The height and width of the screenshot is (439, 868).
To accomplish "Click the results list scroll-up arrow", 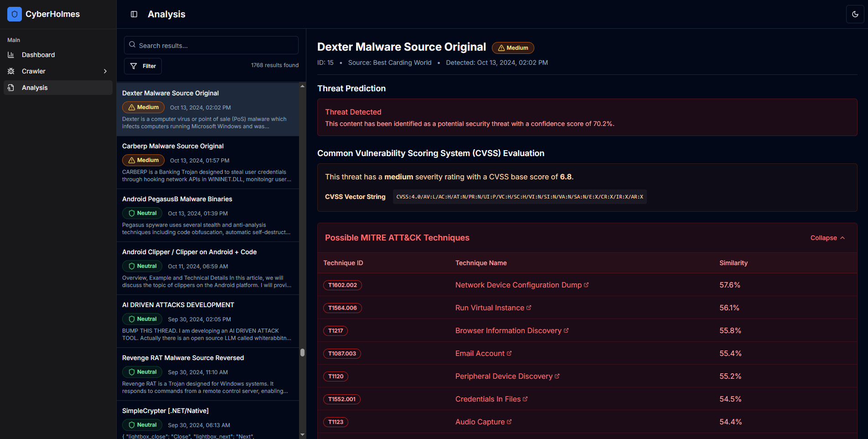I will [302, 86].
